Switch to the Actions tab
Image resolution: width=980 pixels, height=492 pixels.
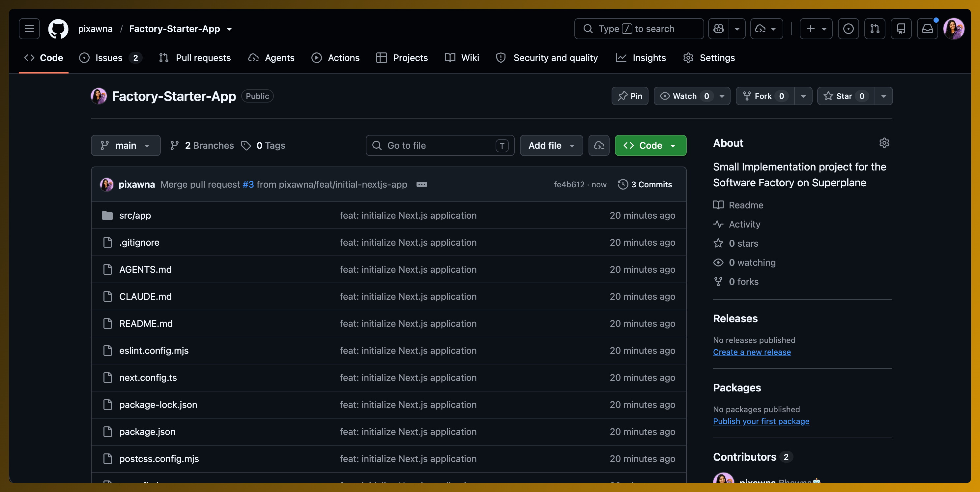pos(335,57)
